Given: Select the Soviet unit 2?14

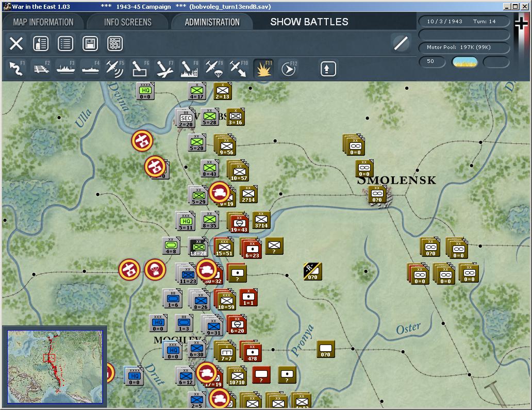Looking at the screenshot, I should point(248,194).
